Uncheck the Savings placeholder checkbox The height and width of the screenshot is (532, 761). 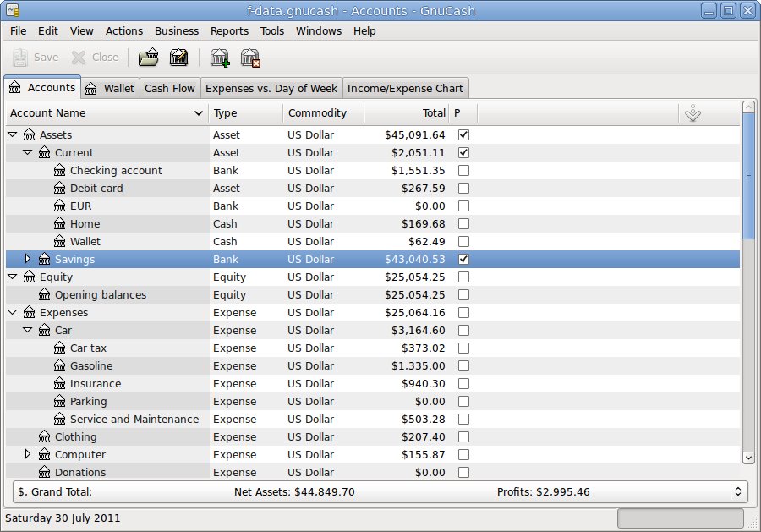point(463,260)
